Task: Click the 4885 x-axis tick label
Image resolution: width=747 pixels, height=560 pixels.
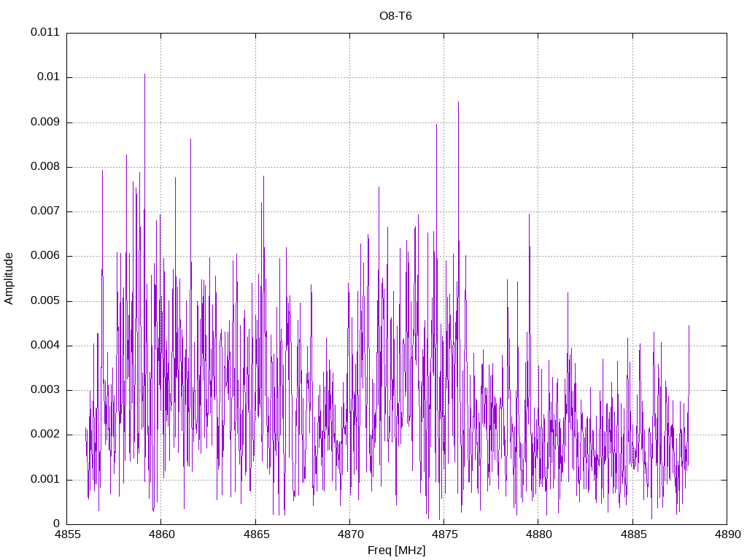Action: point(634,534)
